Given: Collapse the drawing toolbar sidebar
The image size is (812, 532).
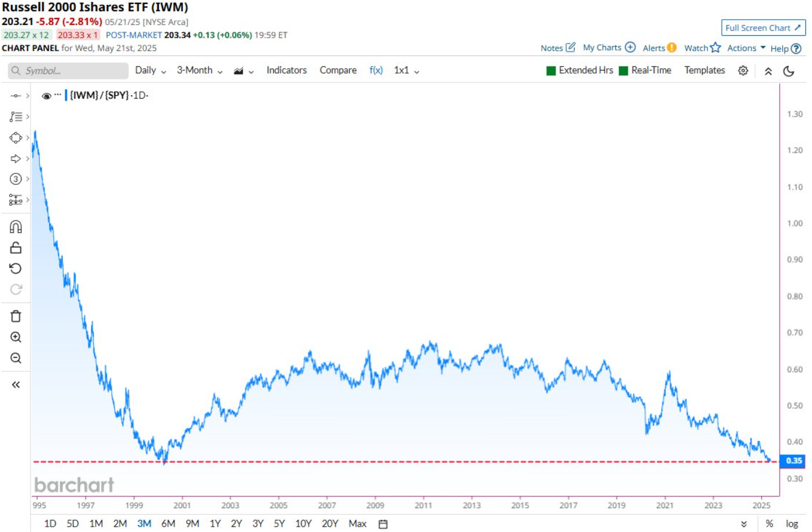Looking at the screenshot, I should coord(16,385).
